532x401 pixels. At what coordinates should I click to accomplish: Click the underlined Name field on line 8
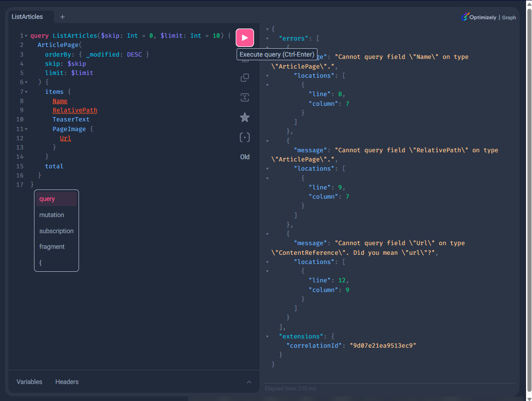click(60, 101)
